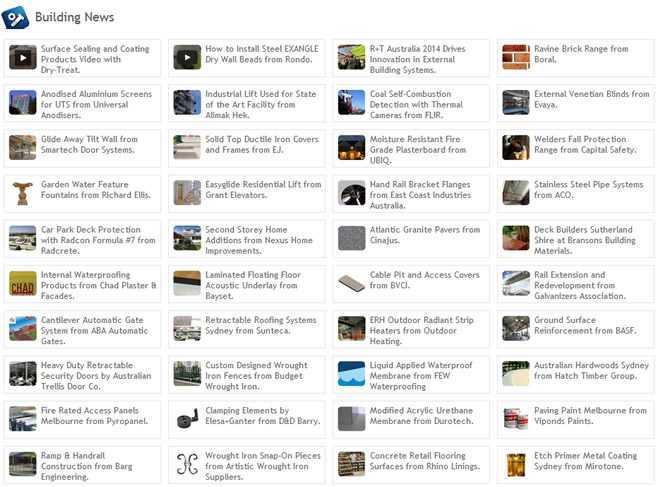Open Concrete Retail Flooring Surfaces Rhino Linings link
The width and height of the screenshot is (656, 487).
point(425,461)
